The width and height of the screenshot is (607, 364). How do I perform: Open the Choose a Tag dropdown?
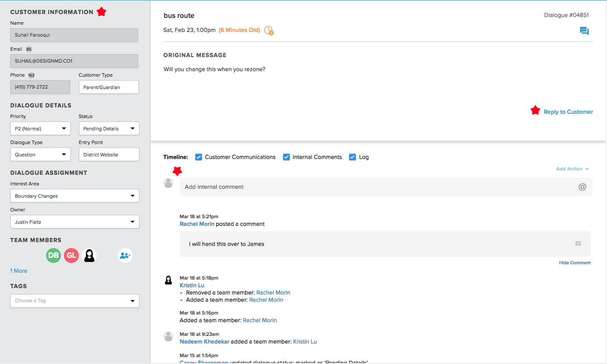75,300
